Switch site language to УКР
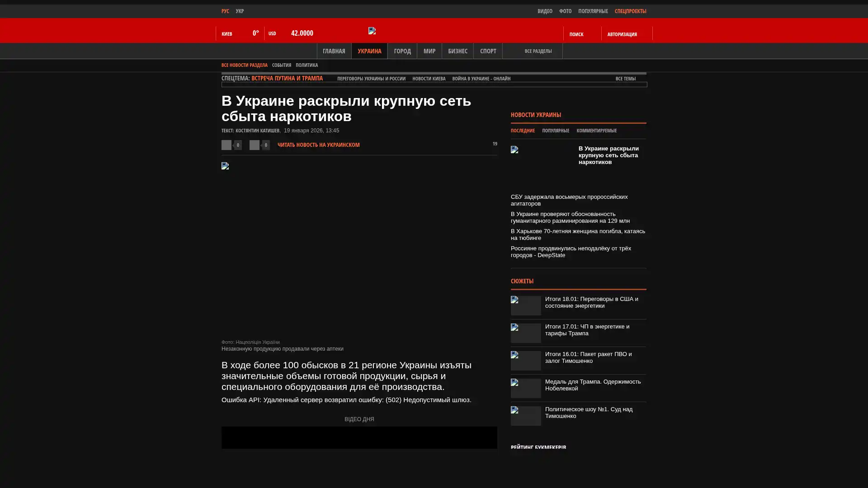 point(240,11)
